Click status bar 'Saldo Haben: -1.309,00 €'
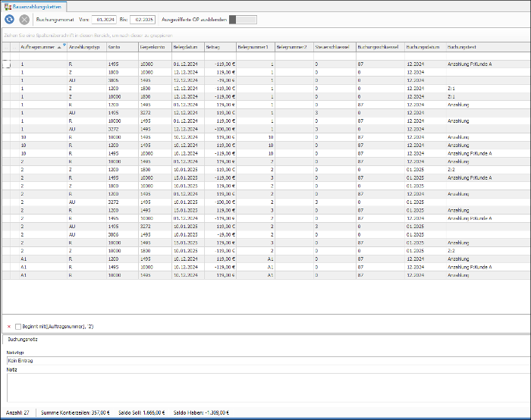 point(201,412)
